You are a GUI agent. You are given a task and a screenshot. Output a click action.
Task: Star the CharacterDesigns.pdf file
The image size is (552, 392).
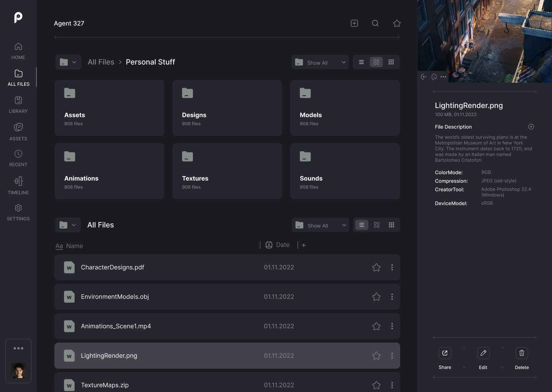click(376, 268)
